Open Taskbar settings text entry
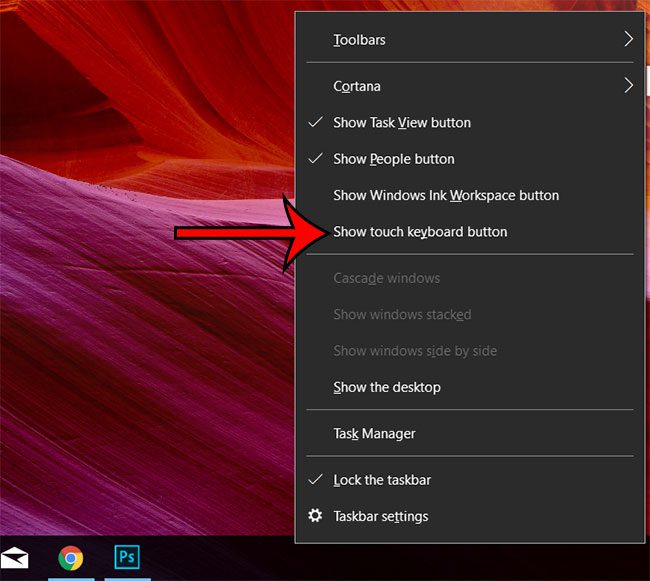This screenshot has width=650, height=581. pos(380,516)
